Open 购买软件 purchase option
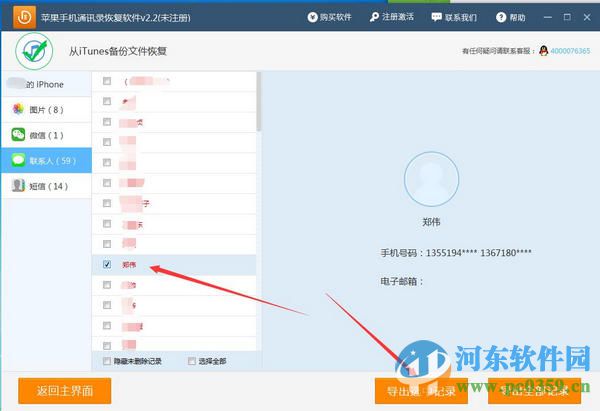600x411 pixels. click(x=329, y=17)
